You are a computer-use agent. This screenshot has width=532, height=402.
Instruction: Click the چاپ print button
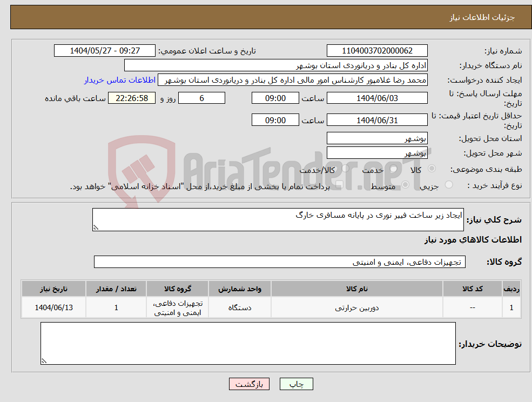(295, 384)
